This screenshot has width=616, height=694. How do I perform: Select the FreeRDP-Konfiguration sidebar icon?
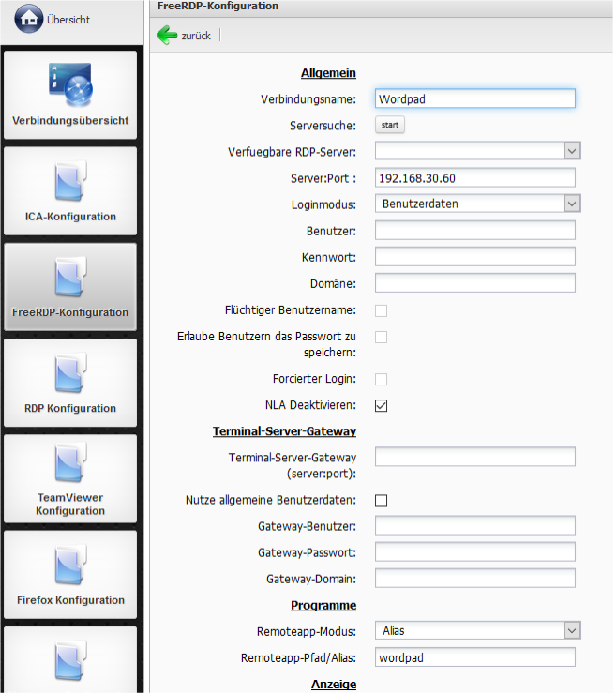(x=70, y=278)
